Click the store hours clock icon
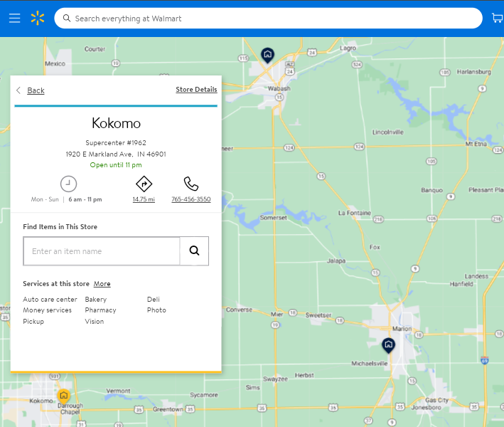The image size is (504, 427). (68, 184)
